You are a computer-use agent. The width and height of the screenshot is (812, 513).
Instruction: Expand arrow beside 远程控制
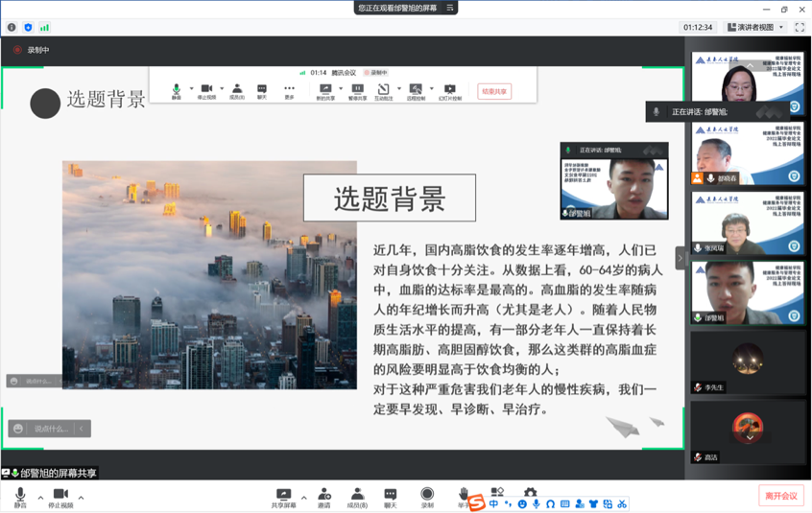tap(431, 88)
